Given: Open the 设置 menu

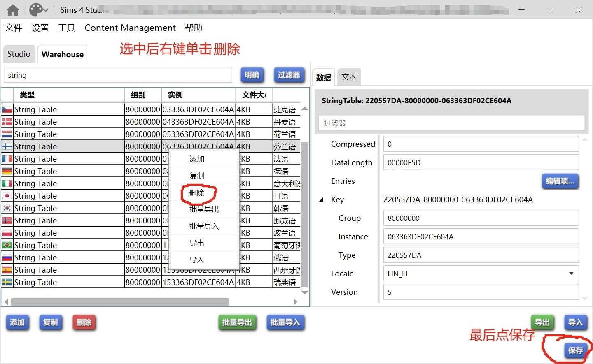Looking at the screenshot, I should click(40, 28).
